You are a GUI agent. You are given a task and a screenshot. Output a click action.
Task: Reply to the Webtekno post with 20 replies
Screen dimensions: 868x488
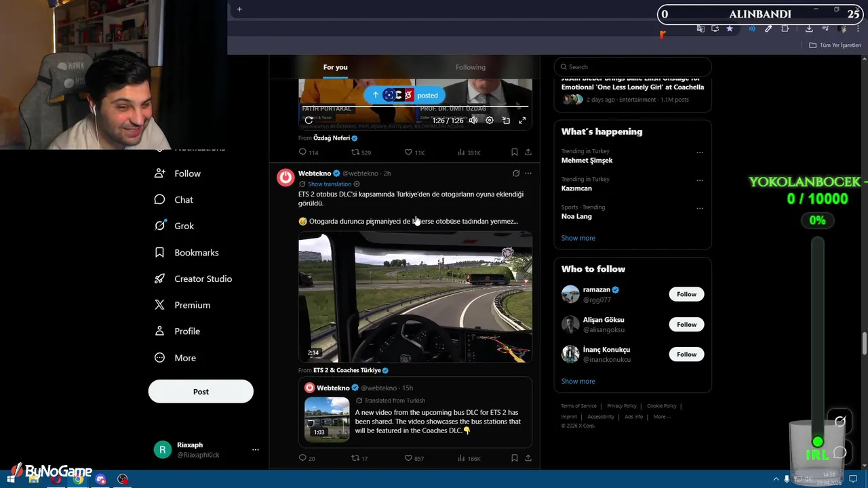point(307,458)
